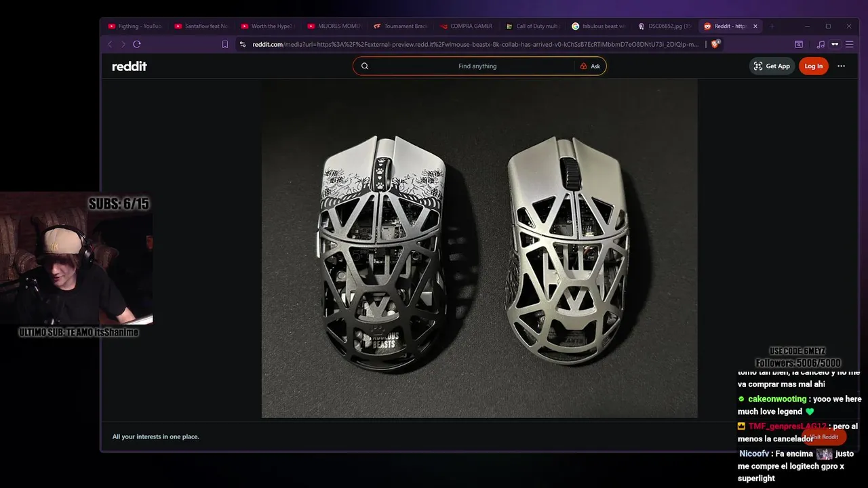This screenshot has height=488, width=868.
Task: Click 'All your interests in one place.' text
Action: [156, 436]
